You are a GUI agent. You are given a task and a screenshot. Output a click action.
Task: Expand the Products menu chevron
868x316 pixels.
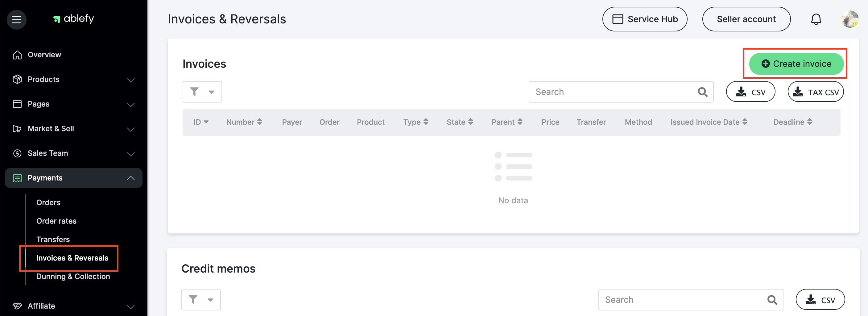tap(131, 80)
